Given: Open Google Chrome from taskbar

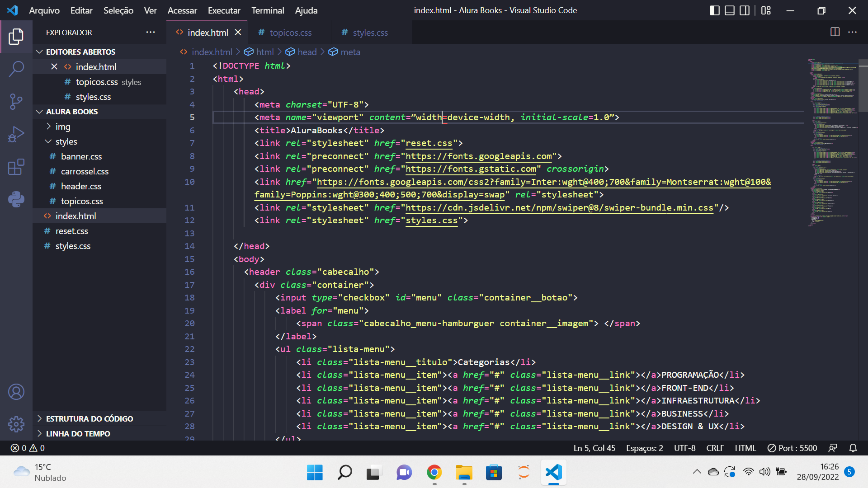Looking at the screenshot, I should pos(434,472).
